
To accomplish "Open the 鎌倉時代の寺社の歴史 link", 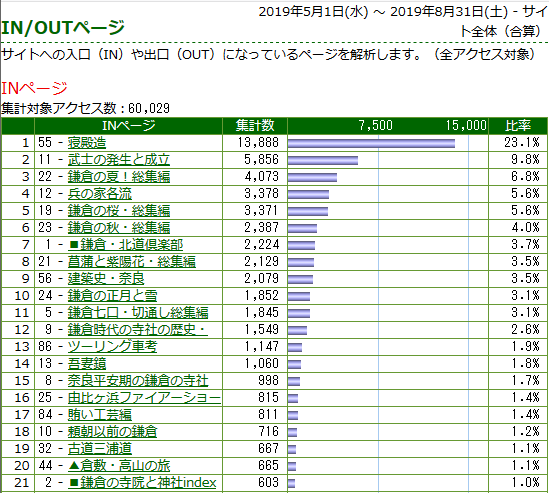I will [x=138, y=330].
